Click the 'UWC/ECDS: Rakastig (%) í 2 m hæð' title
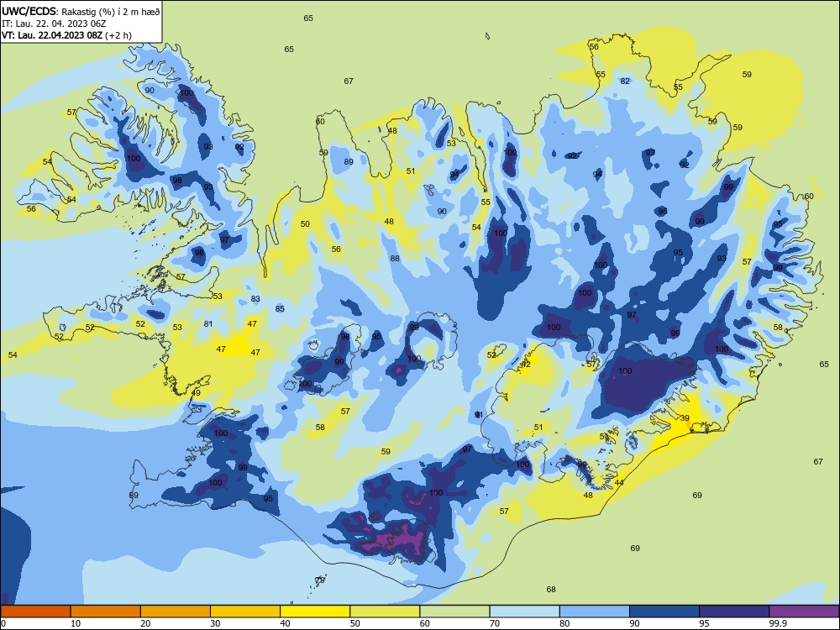The width and height of the screenshot is (840, 630). pyautogui.click(x=81, y=12)
